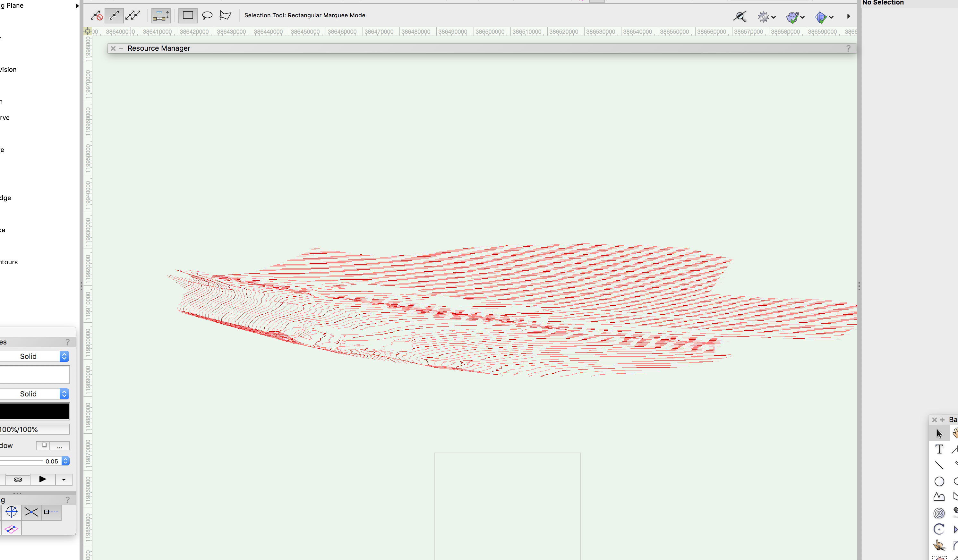The height and width of the screenshot is (560, 958).
Task: Toggle the drop shadow checkbox button
Action: (x=44, y=445)
